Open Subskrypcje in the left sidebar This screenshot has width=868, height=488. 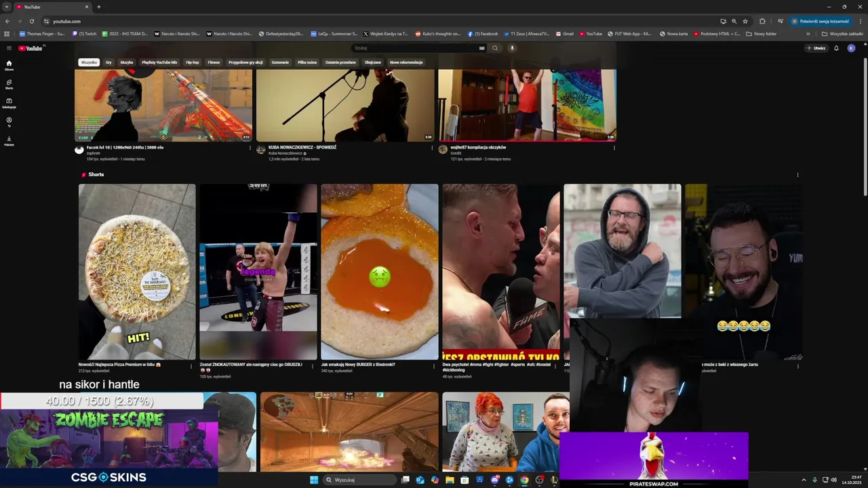click(x=9, y=103)
